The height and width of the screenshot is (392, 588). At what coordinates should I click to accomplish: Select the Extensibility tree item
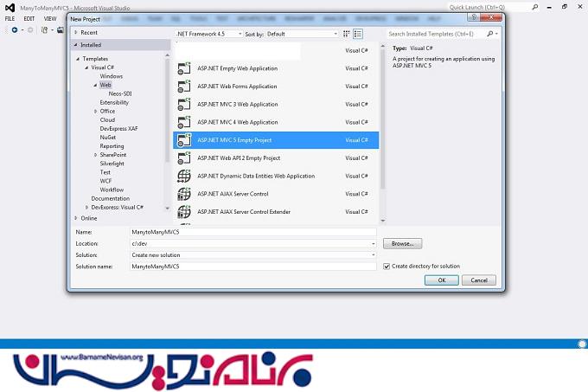coord(114,102)
